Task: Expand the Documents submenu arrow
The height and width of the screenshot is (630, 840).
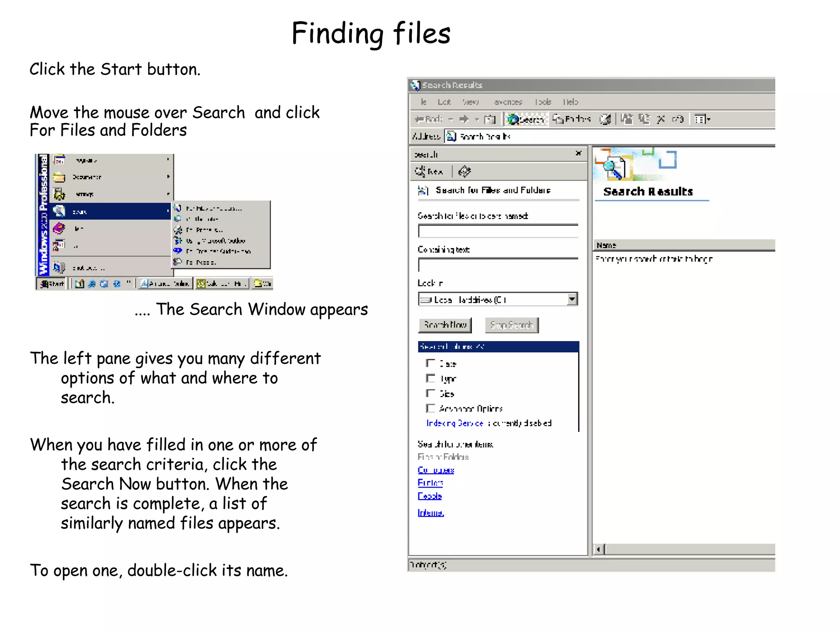Action: tap(168, 177)
